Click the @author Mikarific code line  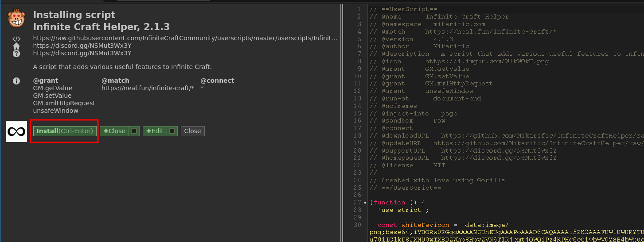[419, 46]
